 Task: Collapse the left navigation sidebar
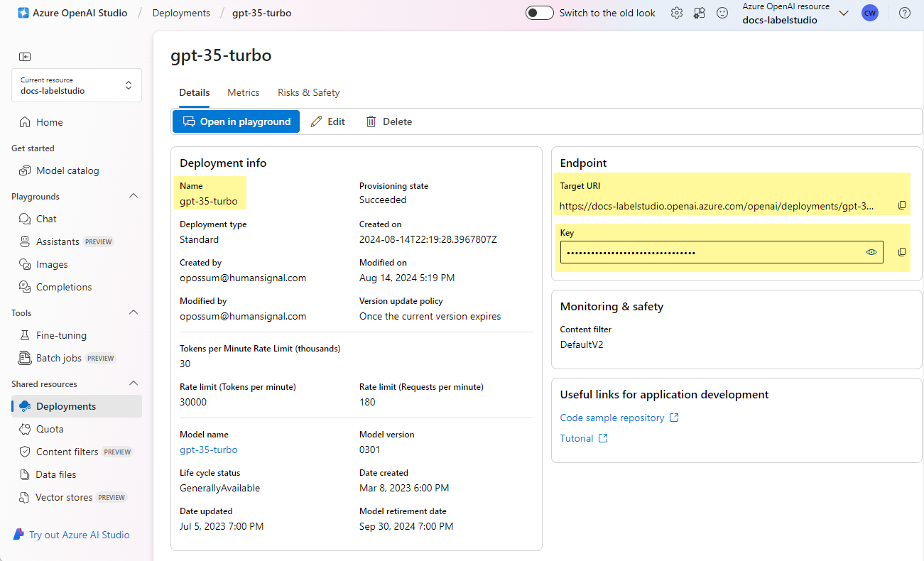coord(25,56)
